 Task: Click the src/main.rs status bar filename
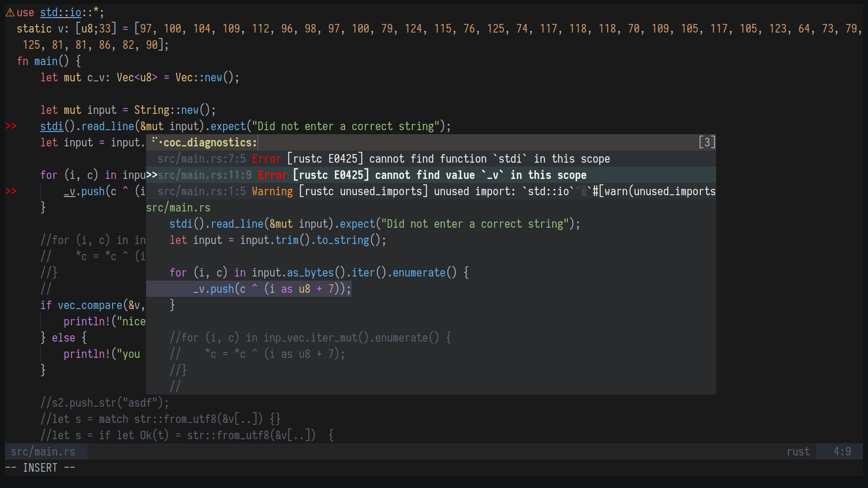point(43,452)
